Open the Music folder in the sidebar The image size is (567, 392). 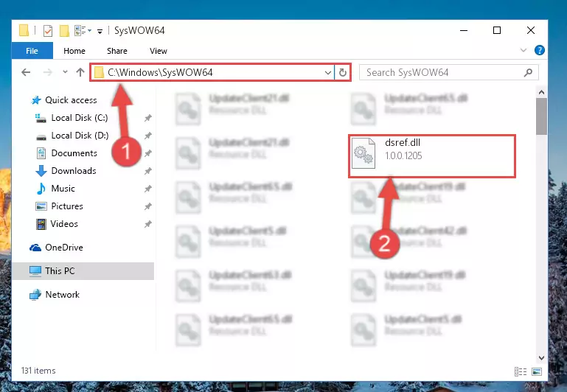tap(63, 189)
